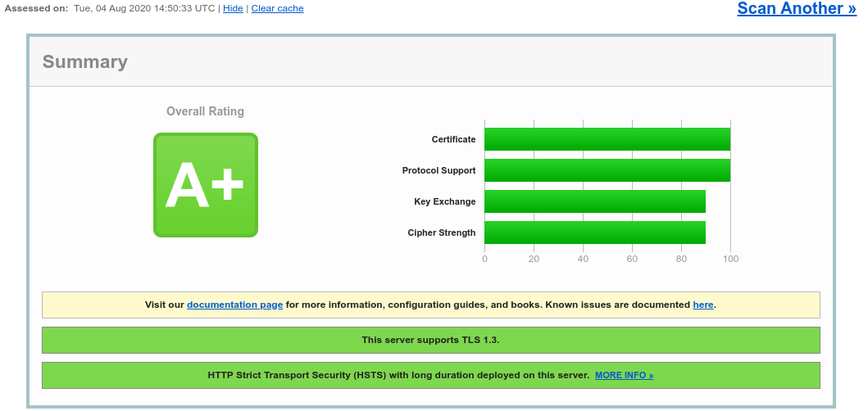Click the 'Assessed on:' label
868x411 pixels.
tap(37, 9)
